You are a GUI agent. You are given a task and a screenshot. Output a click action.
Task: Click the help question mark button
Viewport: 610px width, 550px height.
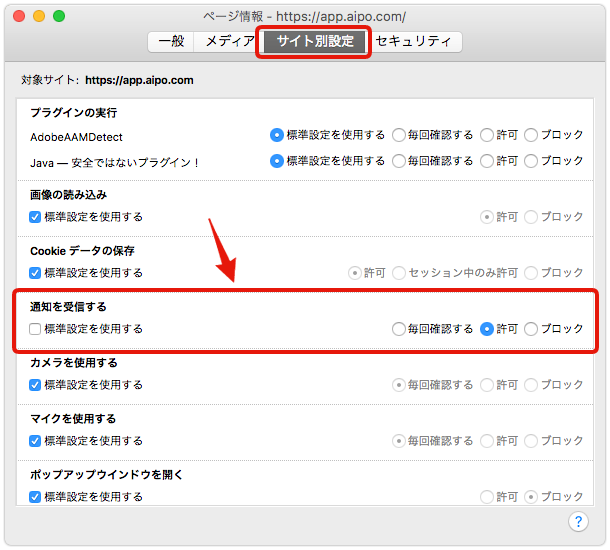point(578,521)
